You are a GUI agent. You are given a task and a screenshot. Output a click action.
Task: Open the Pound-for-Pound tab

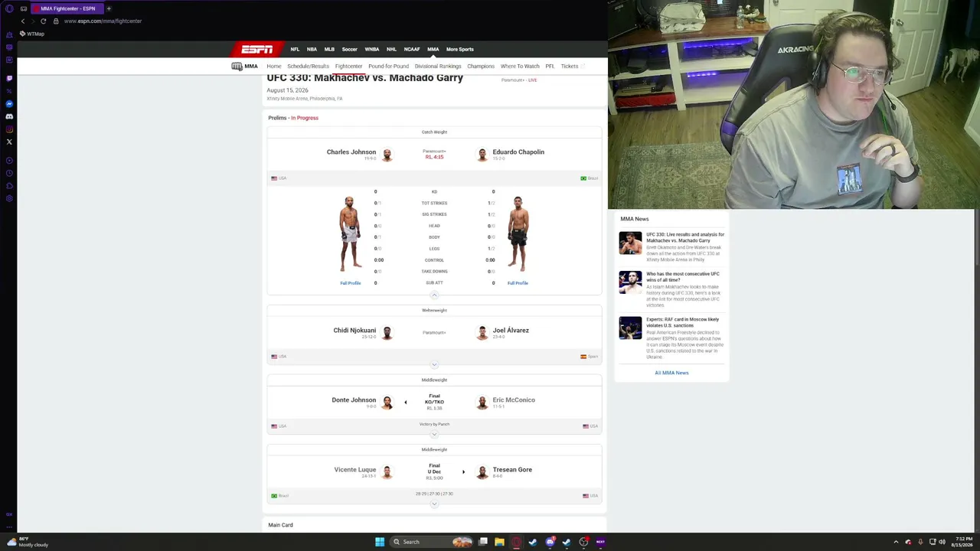(x=388, y=67)
